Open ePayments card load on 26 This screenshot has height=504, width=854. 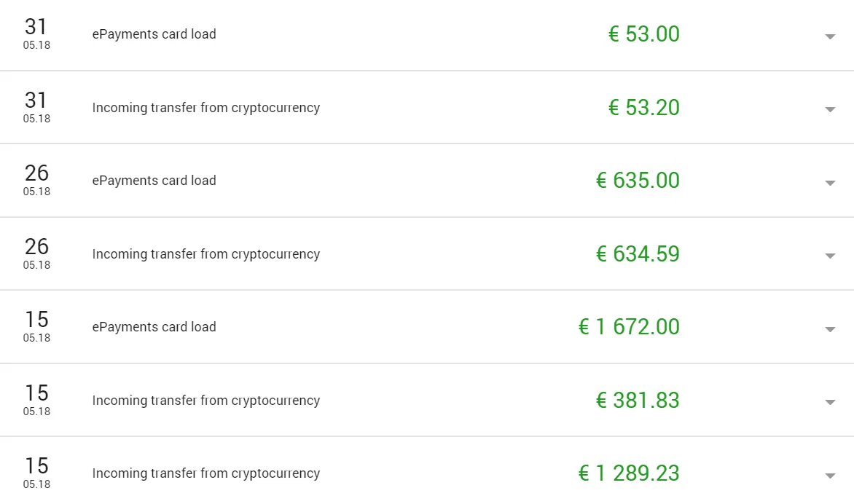[x=154, y=180]
